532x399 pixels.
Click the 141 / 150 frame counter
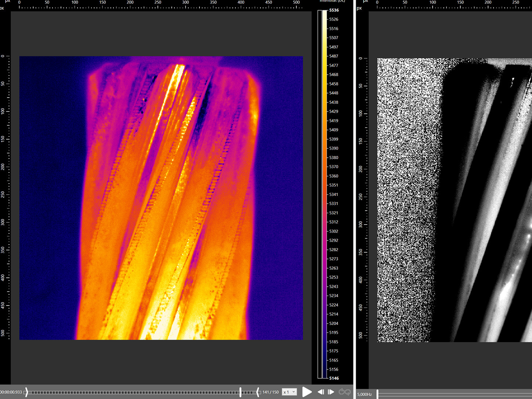coord(270,392)
